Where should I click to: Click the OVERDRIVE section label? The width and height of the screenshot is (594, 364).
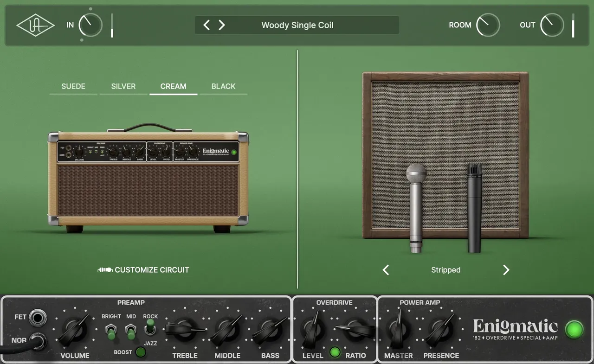tap(335, 302)
